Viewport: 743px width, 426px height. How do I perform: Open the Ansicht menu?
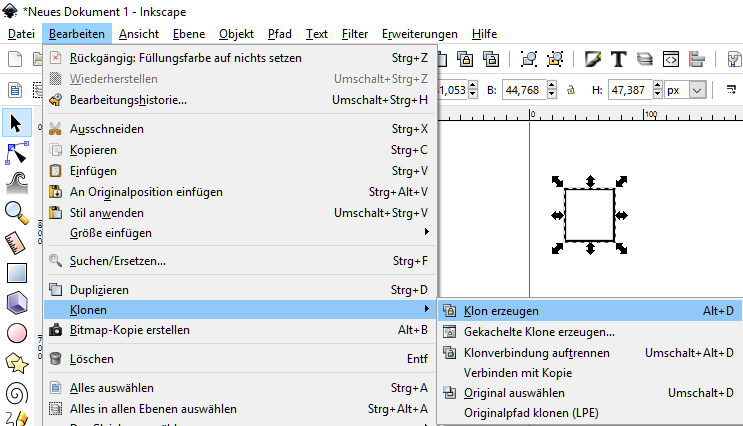point(139,34)
